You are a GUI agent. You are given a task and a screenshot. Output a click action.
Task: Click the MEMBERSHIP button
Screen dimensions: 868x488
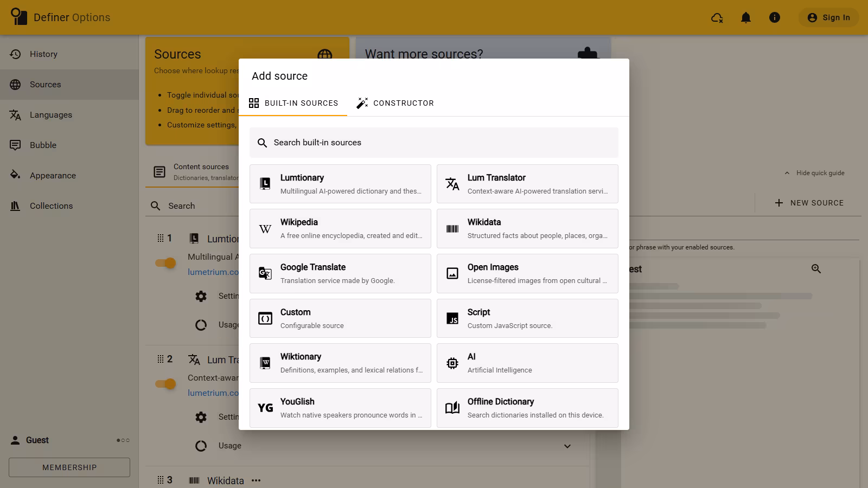pyautogui.click(x=69, y=467)
